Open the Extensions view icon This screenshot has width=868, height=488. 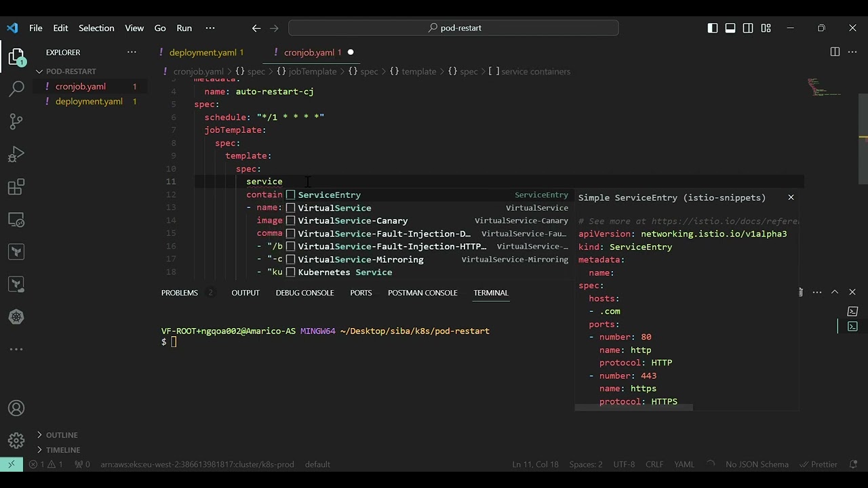coord(16,186)
